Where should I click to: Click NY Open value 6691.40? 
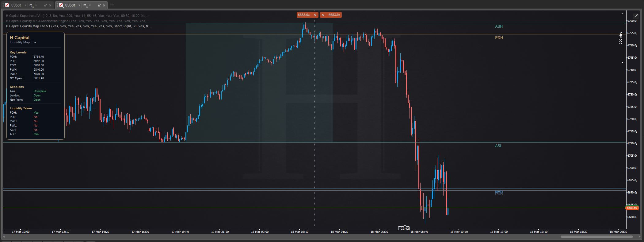tap(39, 78)
